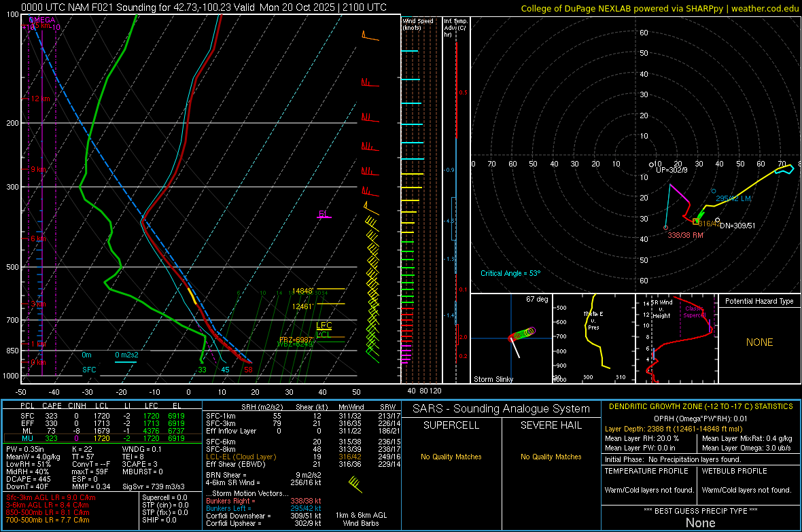Click the Mean Layer RH: 20.0 % value
802x532 pixels.
pos(642,438)
